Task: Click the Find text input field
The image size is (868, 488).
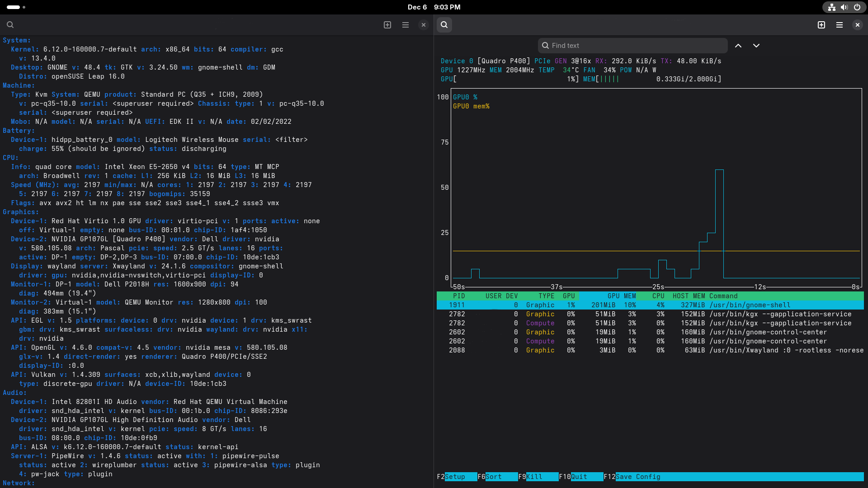Action: point(633,46)
